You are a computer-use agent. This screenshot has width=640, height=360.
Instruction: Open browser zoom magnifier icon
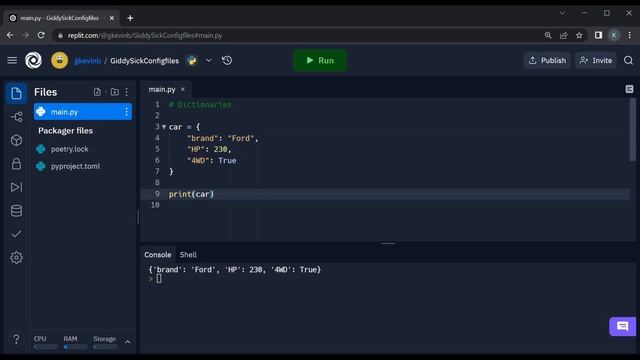tap(548, 36)
